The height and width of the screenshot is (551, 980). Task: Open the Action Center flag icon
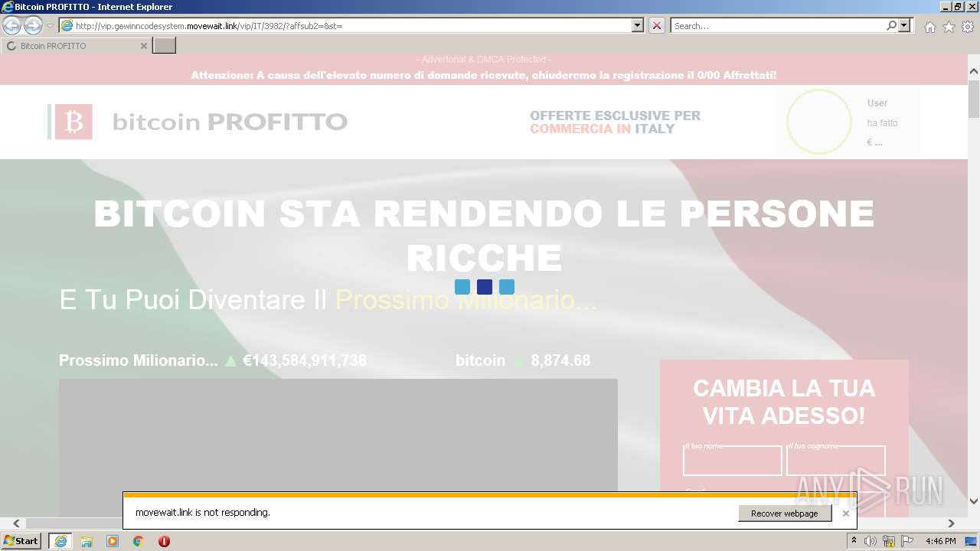click(907, 541)
